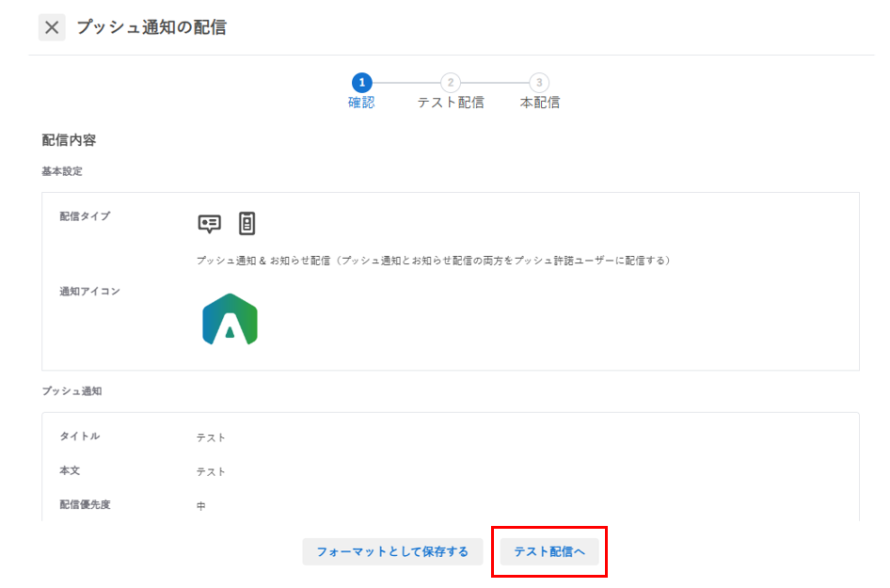Image resolution: width=890 pixels, height=588 pixels.
Task: Click the 配信内容 section heading
Action: pos(69,140)
